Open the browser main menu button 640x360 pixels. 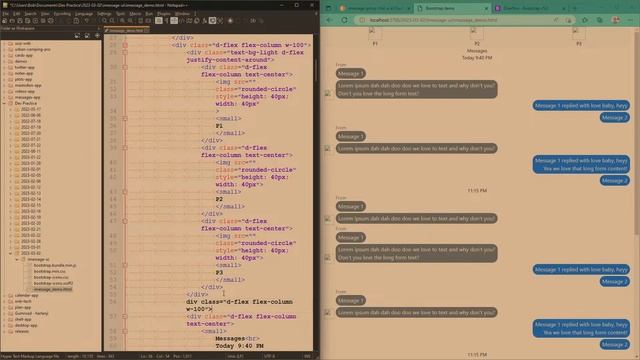click(x=630, y=20)
